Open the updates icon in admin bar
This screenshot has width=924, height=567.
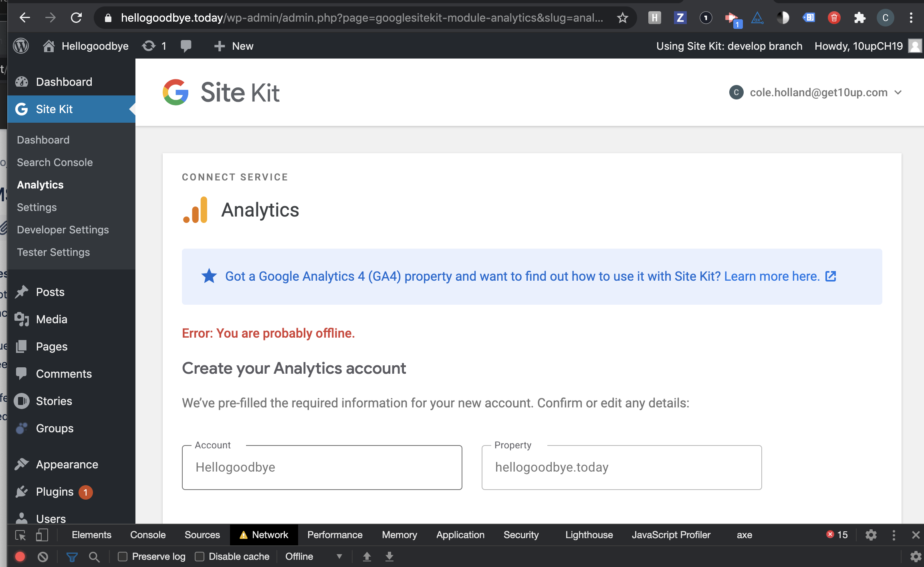(154, 46)
